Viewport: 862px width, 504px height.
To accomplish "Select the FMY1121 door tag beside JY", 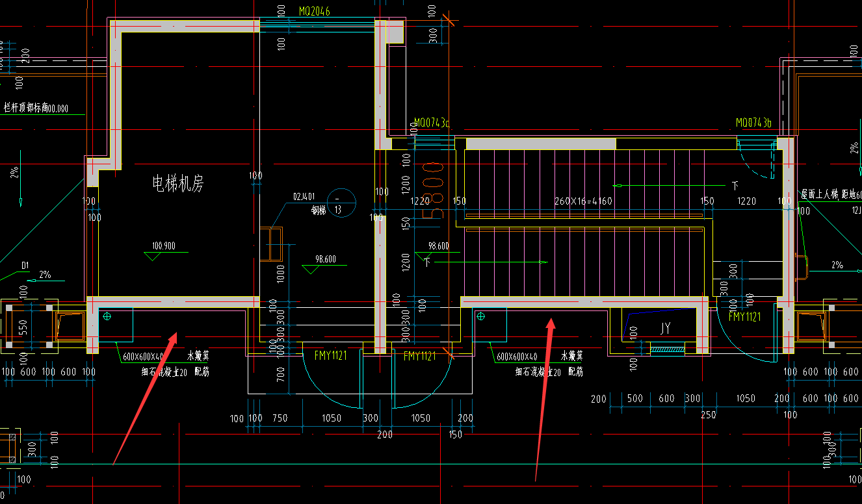I will coord(745,317).
